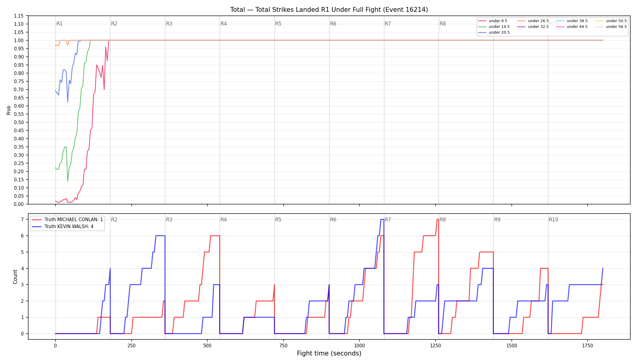Click the R3 round marker in top chart
The width and height of the screenshot is (637, 364).
coord(169,24)
